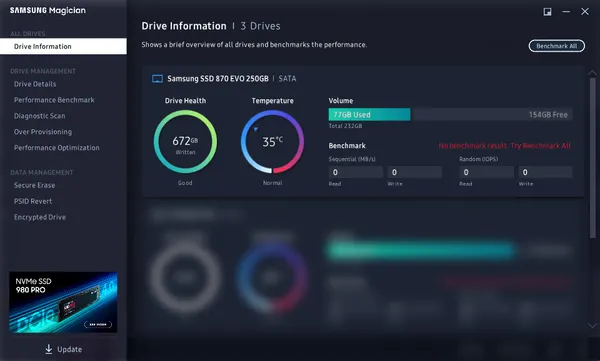Click the Drive Health ring gauge

(185, 142)
